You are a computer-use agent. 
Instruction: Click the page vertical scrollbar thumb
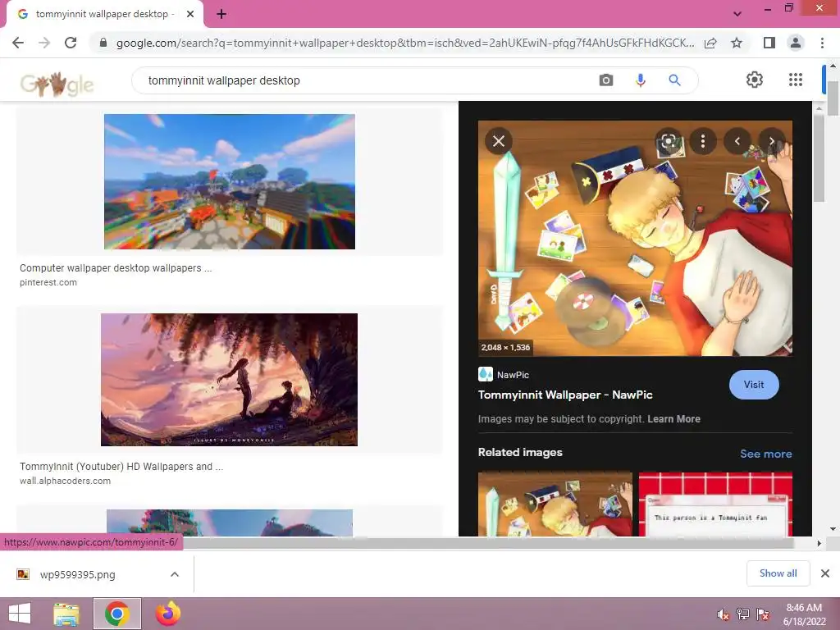click(833, 98)
